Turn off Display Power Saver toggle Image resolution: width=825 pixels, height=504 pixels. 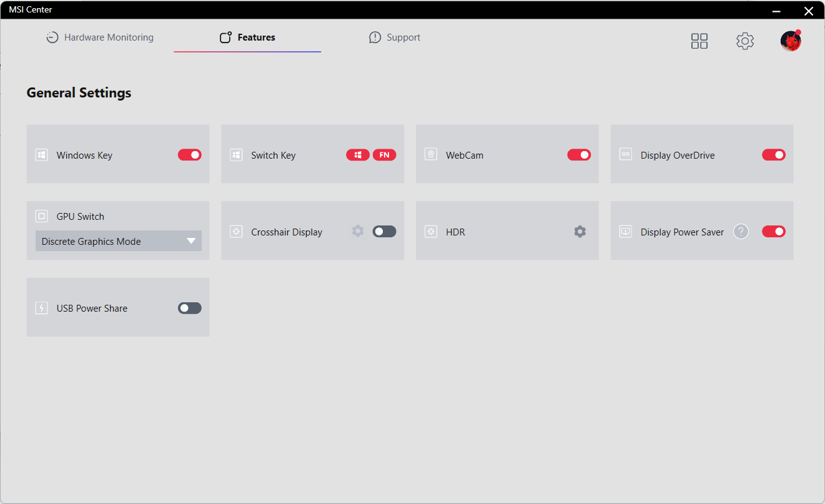tap(774, 232)
